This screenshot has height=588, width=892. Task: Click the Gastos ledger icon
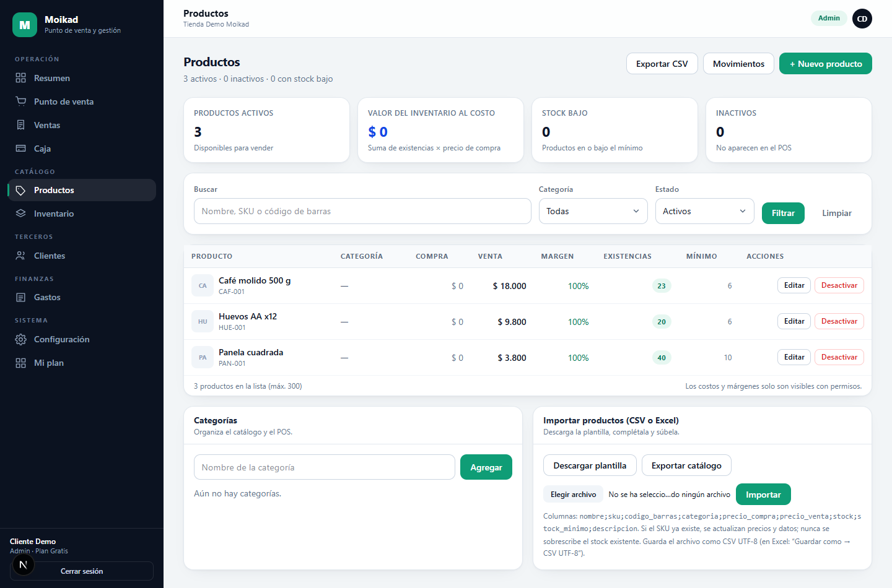coord(21,297)
